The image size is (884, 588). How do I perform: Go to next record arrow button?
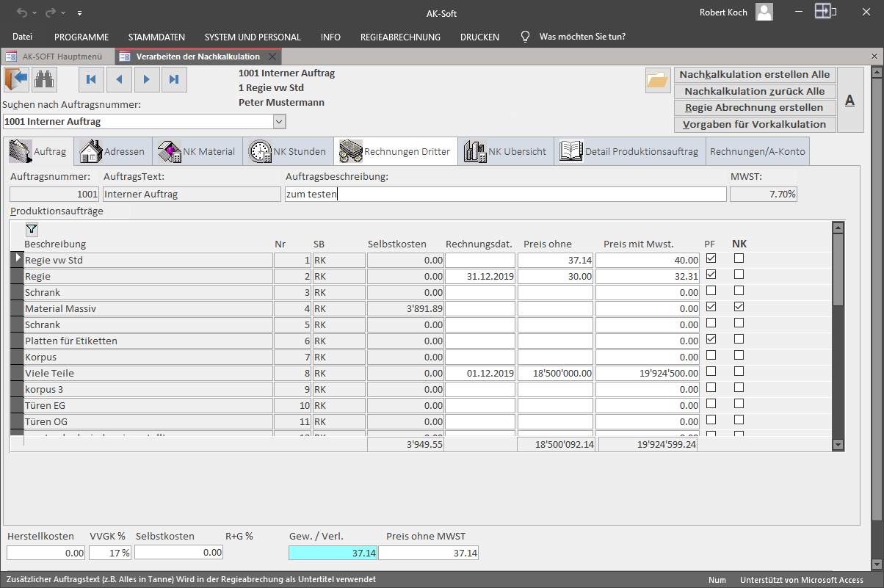click(x=147, y=79)
